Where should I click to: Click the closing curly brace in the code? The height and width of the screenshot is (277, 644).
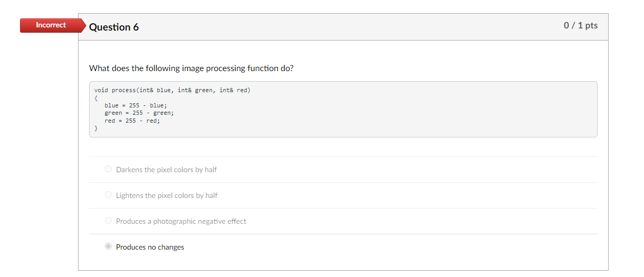click(x=96, y=128)
